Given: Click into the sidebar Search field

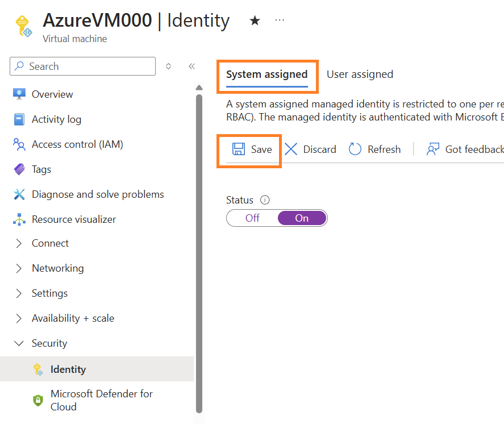Looking at the screenshot, I should (82, 66).
